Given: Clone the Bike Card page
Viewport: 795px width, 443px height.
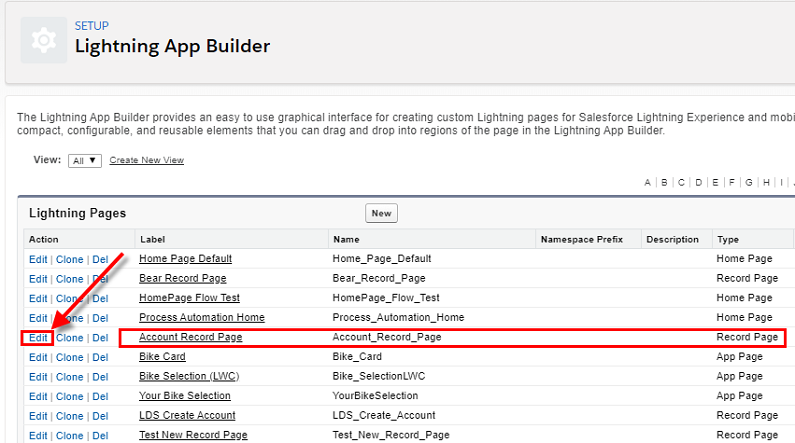Looking at the screenshot, I should tap(69, 358).
